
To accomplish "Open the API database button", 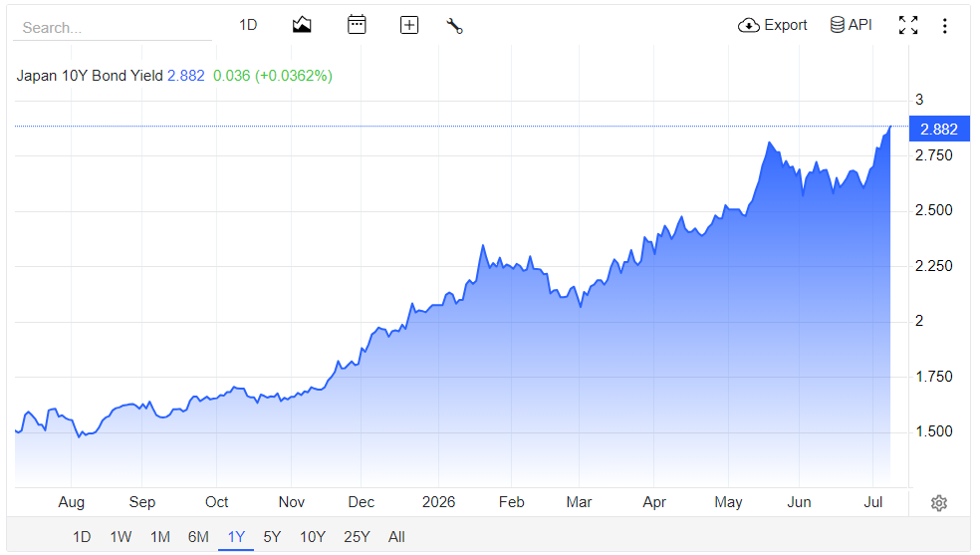I will point(851,25).
